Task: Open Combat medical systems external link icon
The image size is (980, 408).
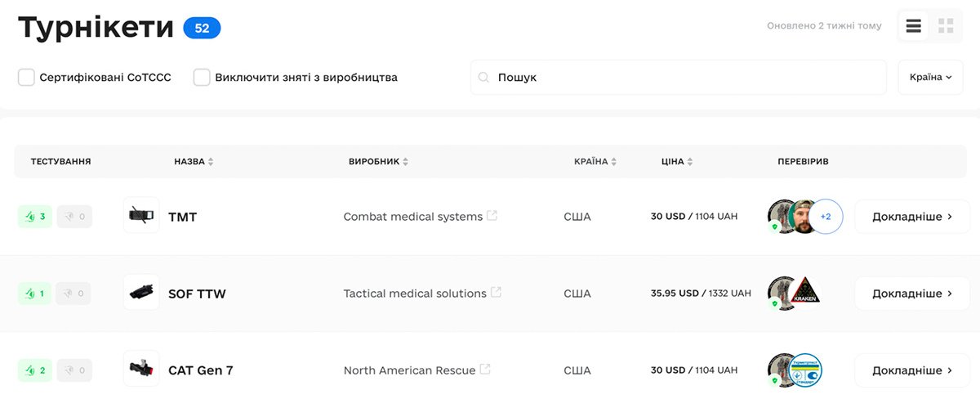Action: pyautogui.click(x=492, y=216)
